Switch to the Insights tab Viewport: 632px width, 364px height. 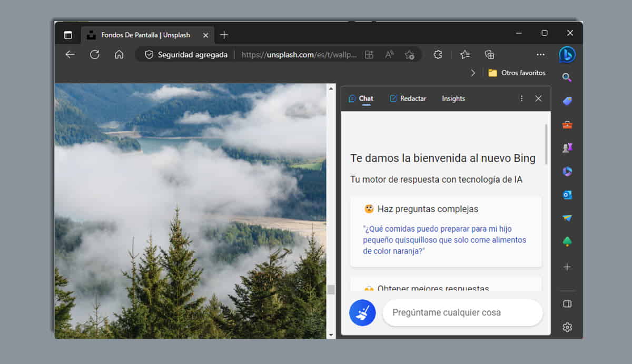(x=453, y=99)
